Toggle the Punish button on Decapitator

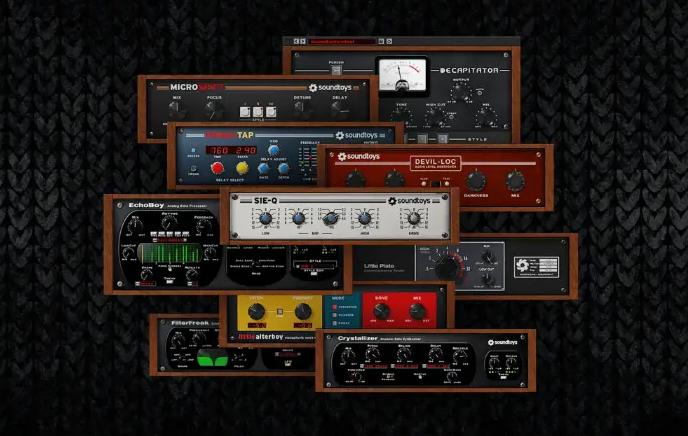click(x=336, y=70)
